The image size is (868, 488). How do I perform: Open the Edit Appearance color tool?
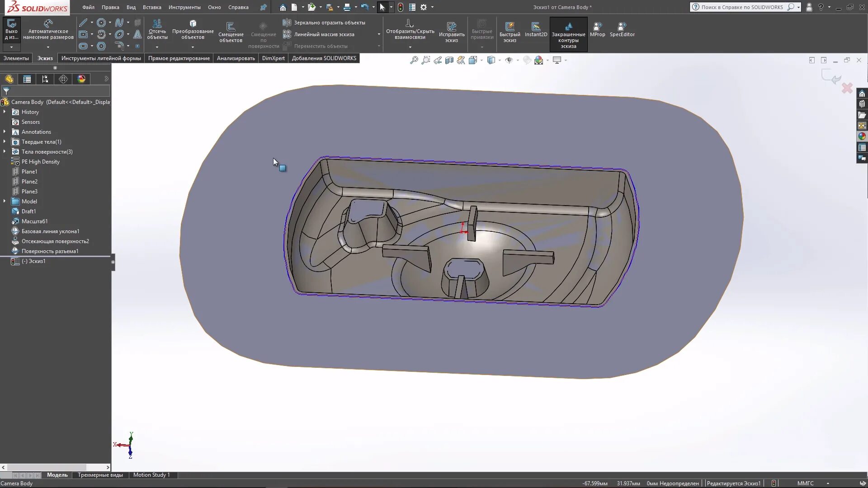[x=527, y=60]
